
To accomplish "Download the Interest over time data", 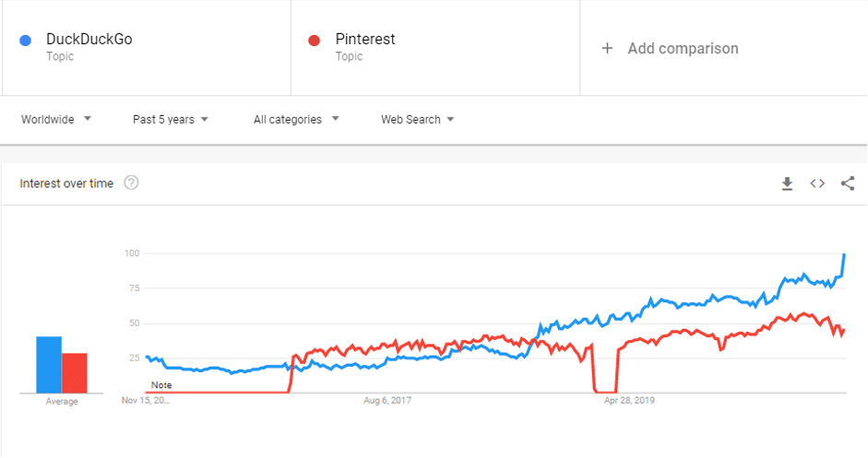I will click(787, 183).
